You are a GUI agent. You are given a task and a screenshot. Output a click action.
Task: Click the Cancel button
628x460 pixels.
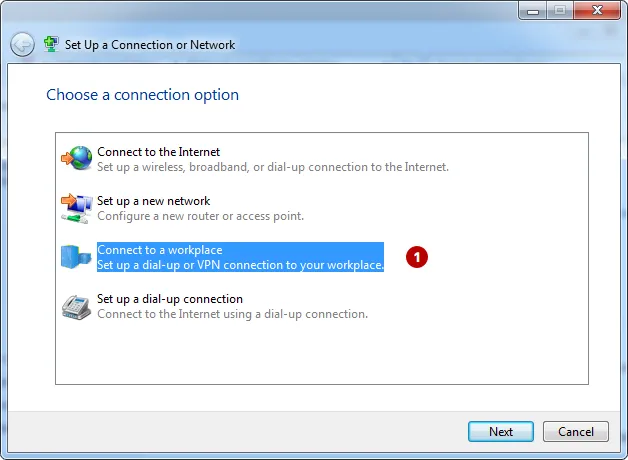coord(576,432)
